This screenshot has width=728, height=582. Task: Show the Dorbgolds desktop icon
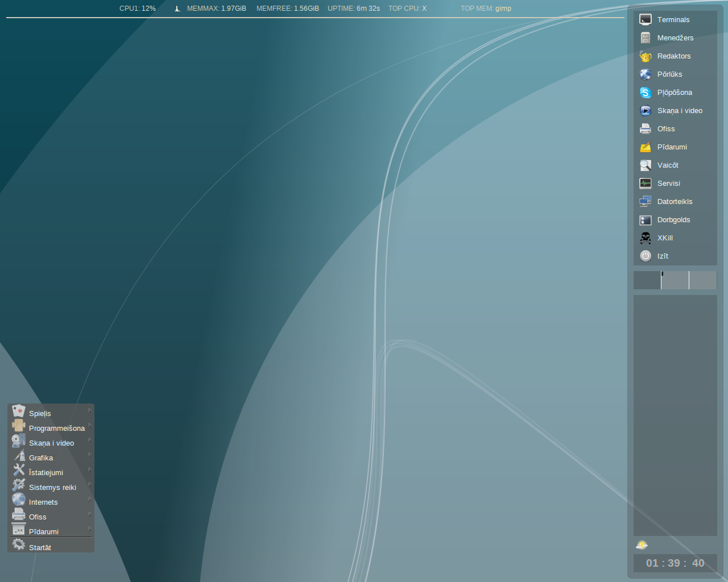click(646, 220)
